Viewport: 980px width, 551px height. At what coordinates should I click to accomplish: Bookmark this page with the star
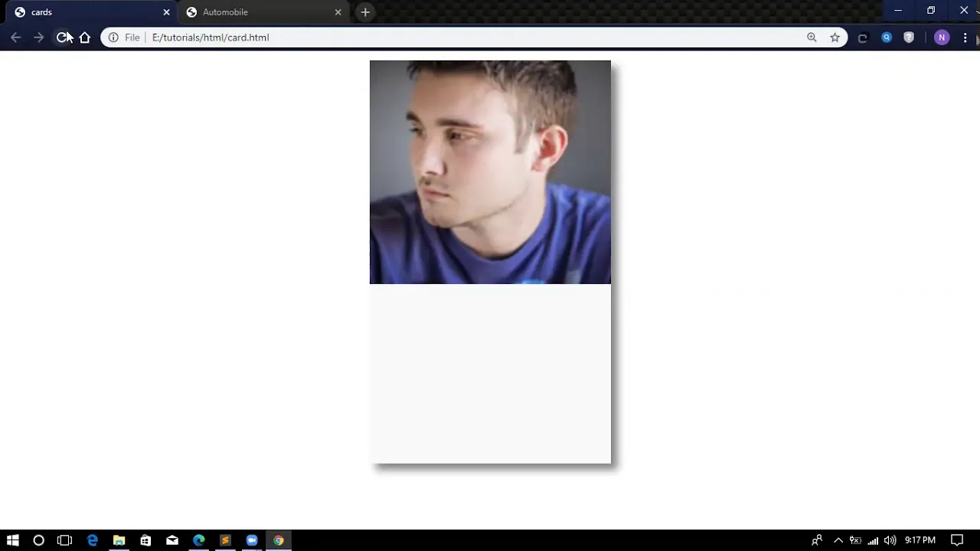click(x=835, y=37)
